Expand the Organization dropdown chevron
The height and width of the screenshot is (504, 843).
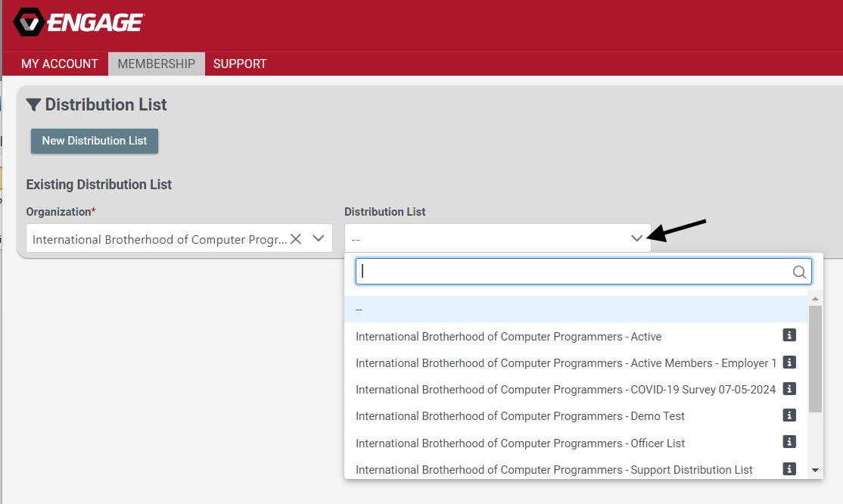click(319, 238)
